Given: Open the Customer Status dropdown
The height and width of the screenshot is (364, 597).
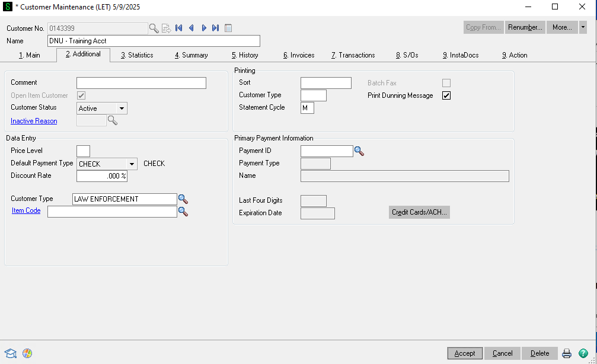Looking at the screenshot, I should coord(122,108).
